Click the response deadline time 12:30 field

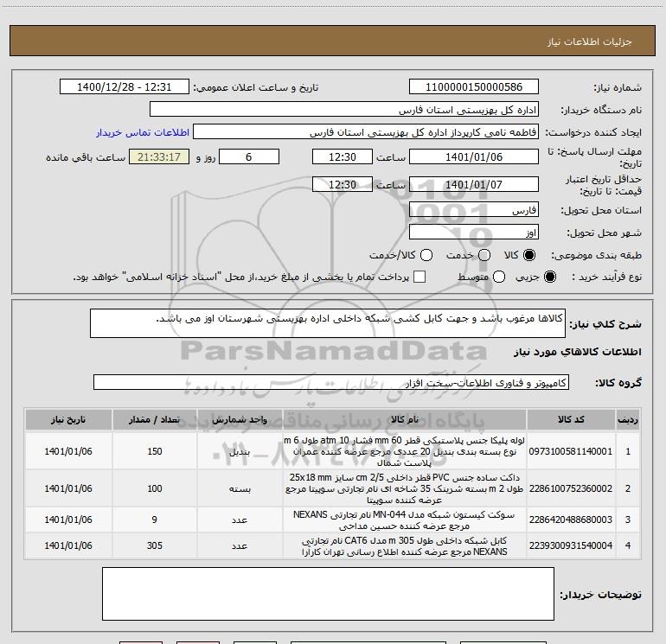click(x=343, y=156)
